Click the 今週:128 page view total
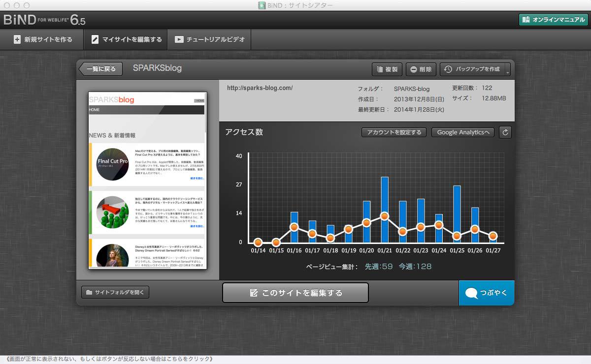 coord(415,267)
